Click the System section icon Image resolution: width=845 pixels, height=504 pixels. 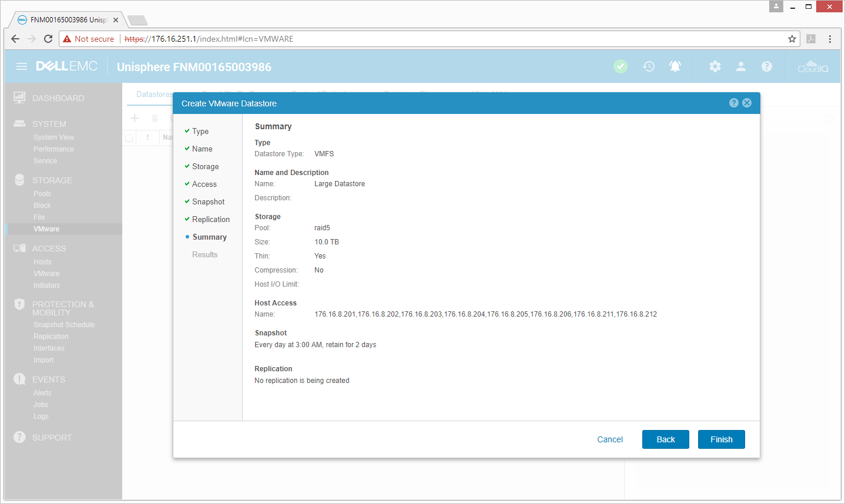point(19,123)
